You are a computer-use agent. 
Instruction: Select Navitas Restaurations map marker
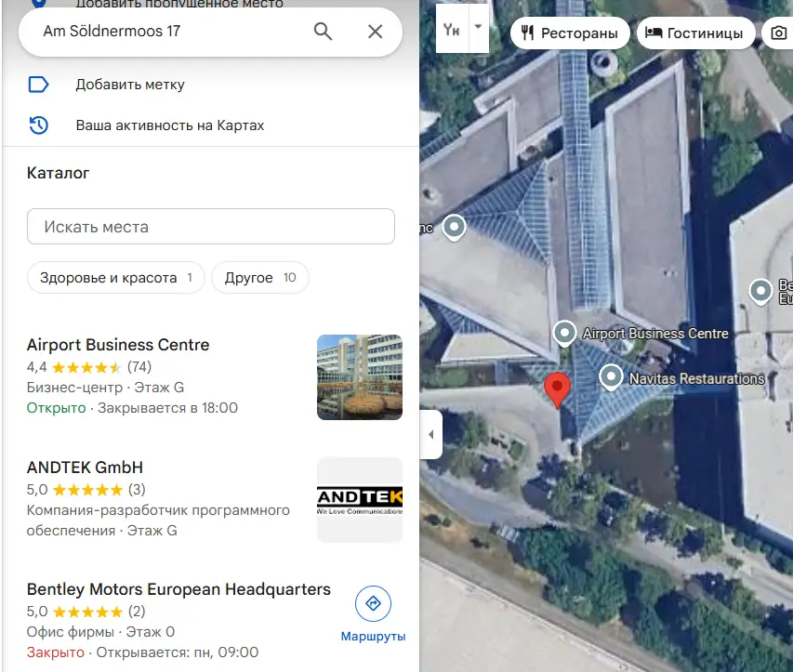coord(611,377)
